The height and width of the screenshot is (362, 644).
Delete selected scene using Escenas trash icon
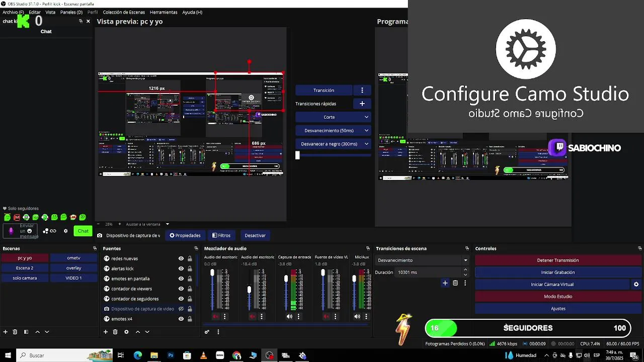pos(15,332)
